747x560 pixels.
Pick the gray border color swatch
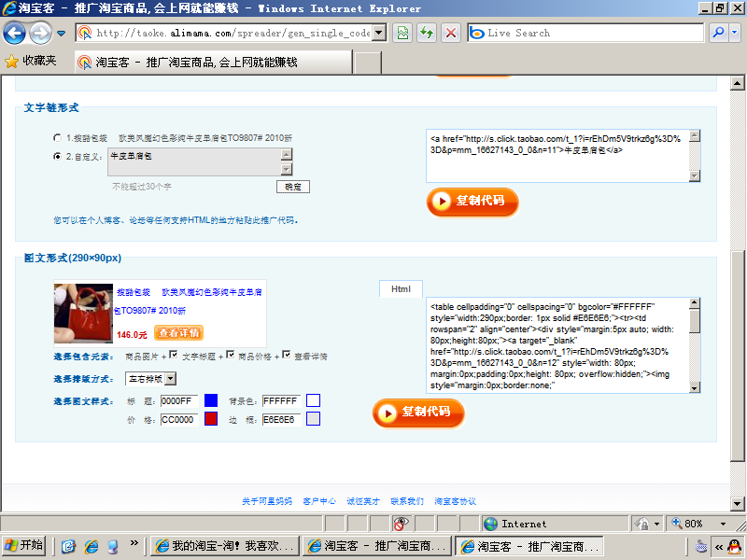point(313,418)
